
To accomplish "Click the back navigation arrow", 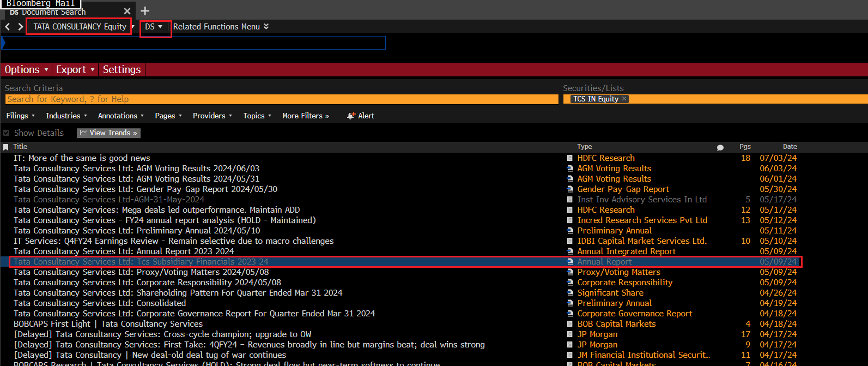I will point(8,27).
